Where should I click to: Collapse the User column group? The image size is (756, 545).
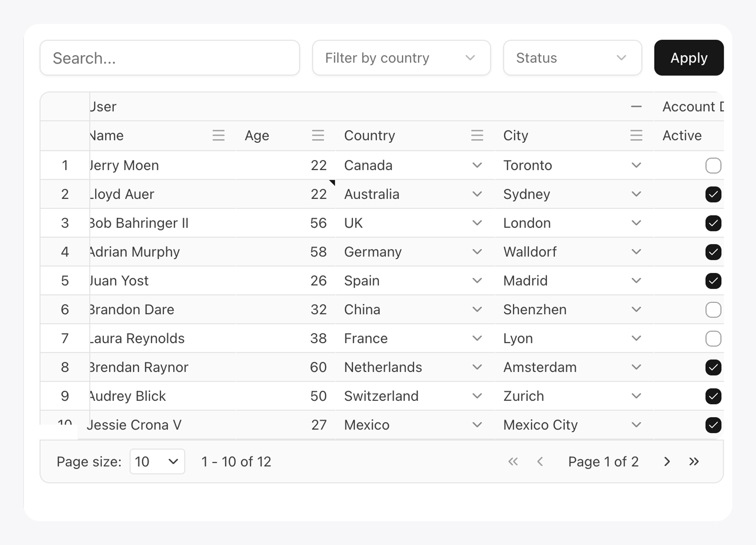(636, 106)
